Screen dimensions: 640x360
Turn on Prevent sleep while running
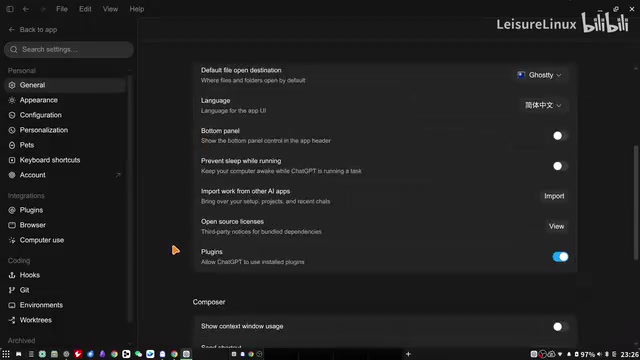coord(560,166)
